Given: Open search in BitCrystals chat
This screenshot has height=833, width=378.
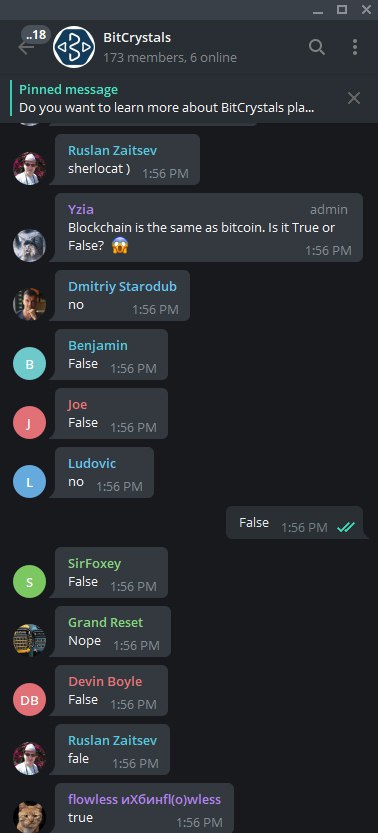Looking at the screenshot, I should 316,47.
